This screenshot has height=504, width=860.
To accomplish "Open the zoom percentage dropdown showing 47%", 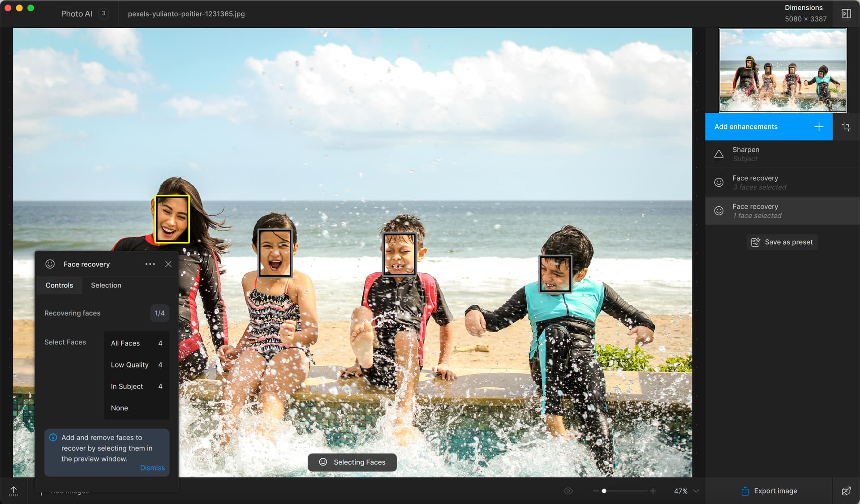I will [685, 491].
